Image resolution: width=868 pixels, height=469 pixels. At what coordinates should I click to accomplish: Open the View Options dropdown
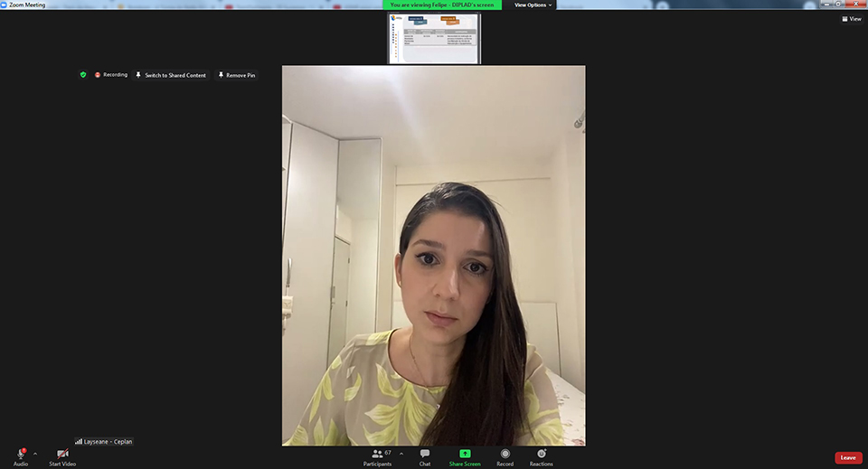533,5
